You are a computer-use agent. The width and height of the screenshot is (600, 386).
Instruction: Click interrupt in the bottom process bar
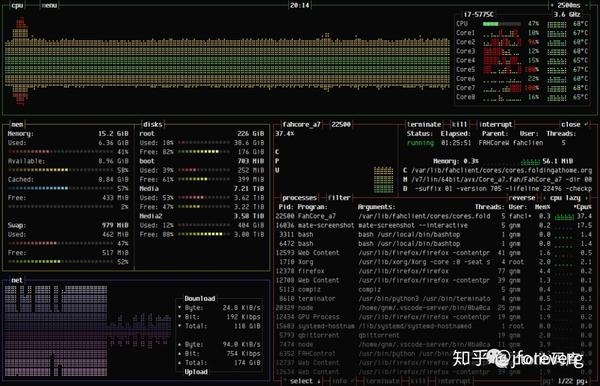click(454, 381)
